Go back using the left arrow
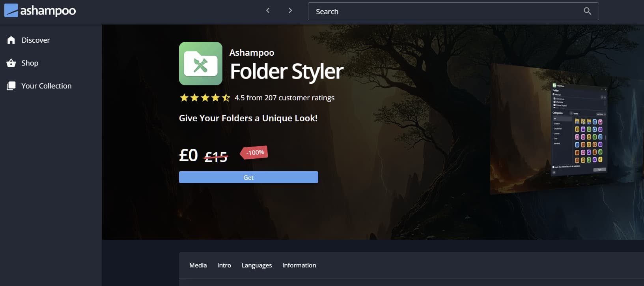The width and height of the screenshot is (644, 286). pyautogui.click(x=268, y=11)
